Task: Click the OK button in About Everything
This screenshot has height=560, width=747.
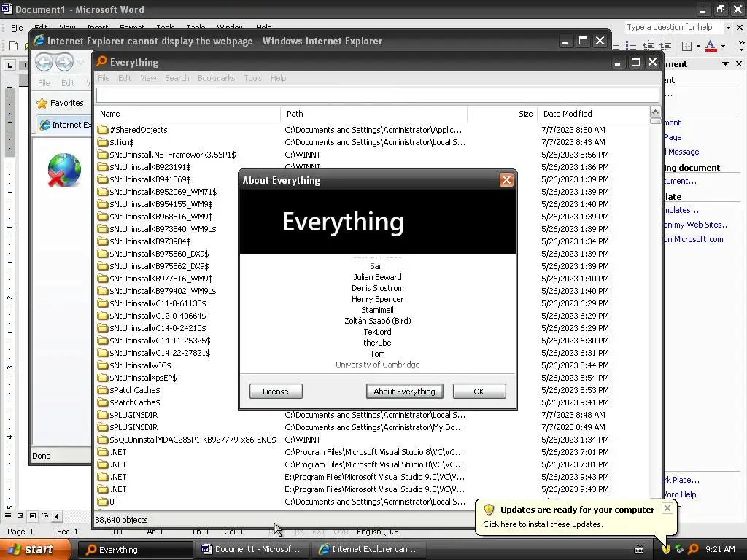Action: (x=479, y=392)
